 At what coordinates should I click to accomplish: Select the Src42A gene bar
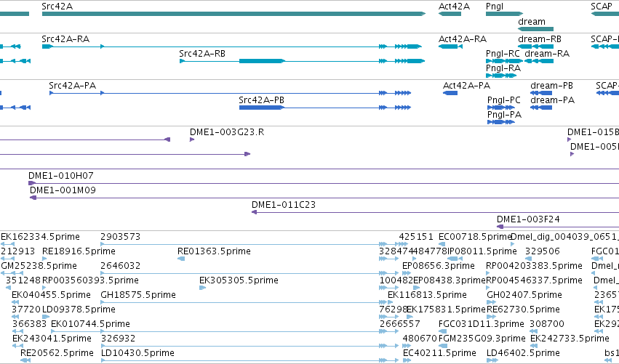coord(233,14)
